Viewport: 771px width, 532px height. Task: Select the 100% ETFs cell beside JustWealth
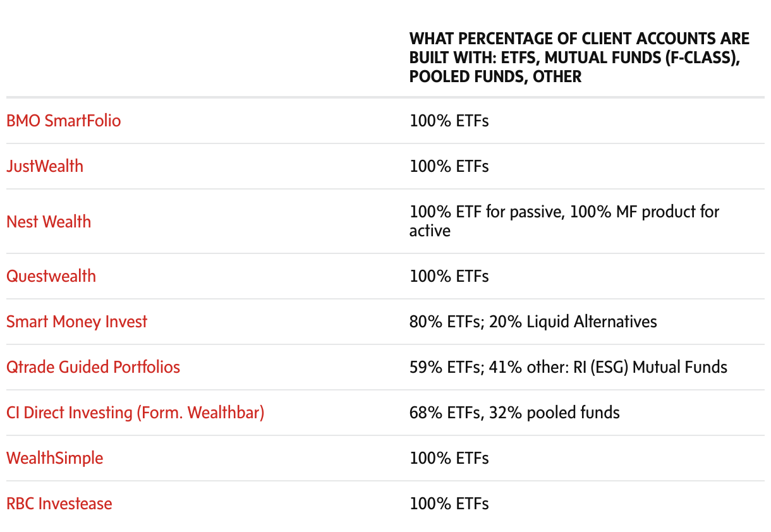pos(449,166)
